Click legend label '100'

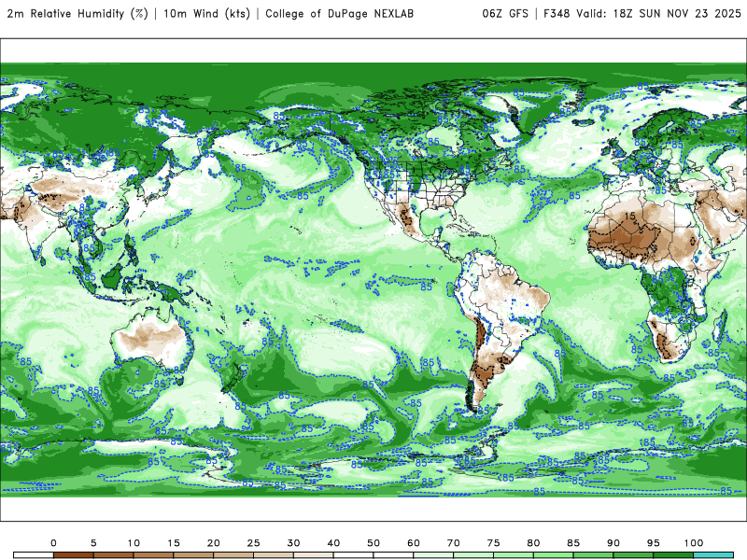[x=694, y=543]
